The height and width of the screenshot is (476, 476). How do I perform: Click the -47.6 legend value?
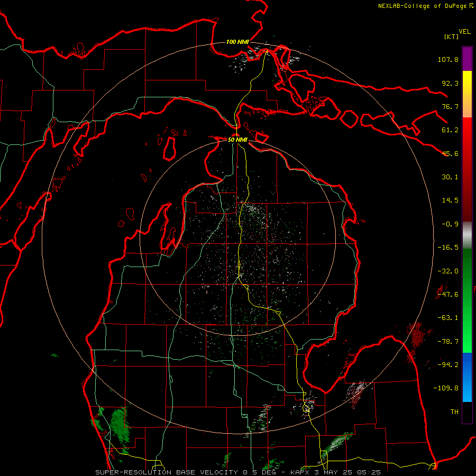(448, 295)
